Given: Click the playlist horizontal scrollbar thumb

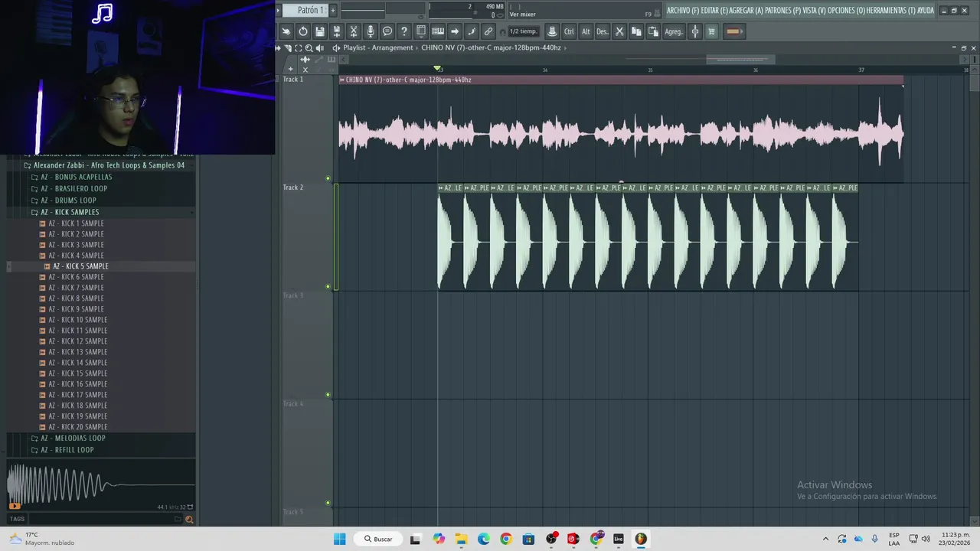Looking at the screenshot, I should point(740,60).
